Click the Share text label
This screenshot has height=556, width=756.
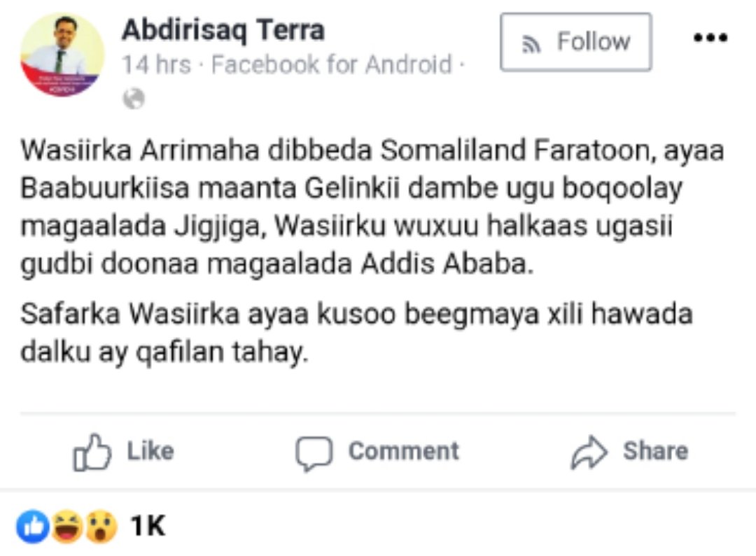[x=655, y=451]
